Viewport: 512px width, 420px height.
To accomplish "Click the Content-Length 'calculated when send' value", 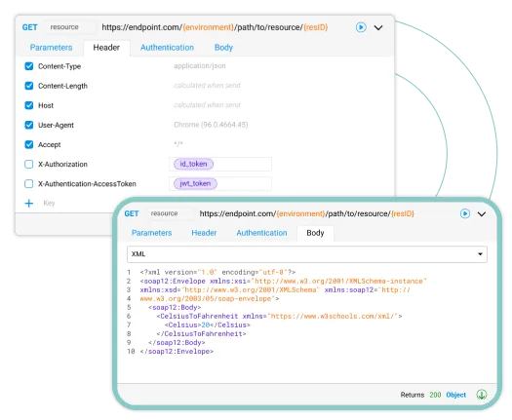I will (x=207, y=86).
